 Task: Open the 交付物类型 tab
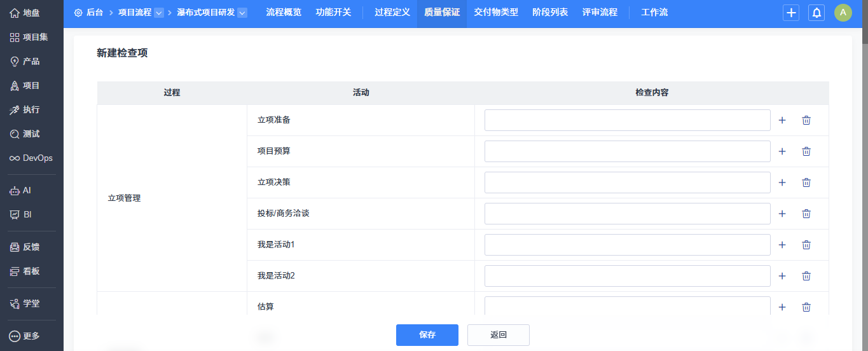click(x=496, y=13)
